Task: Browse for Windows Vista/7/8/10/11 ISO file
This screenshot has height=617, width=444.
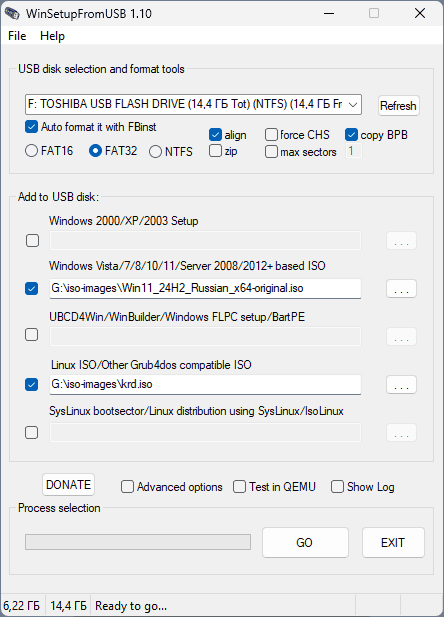Action: [x=401, y=288]
